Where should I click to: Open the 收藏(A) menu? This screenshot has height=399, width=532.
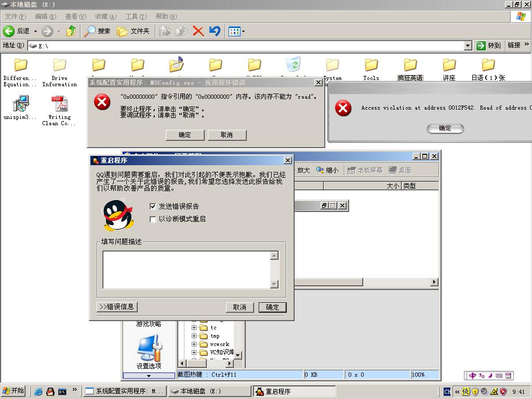[105, 16]
